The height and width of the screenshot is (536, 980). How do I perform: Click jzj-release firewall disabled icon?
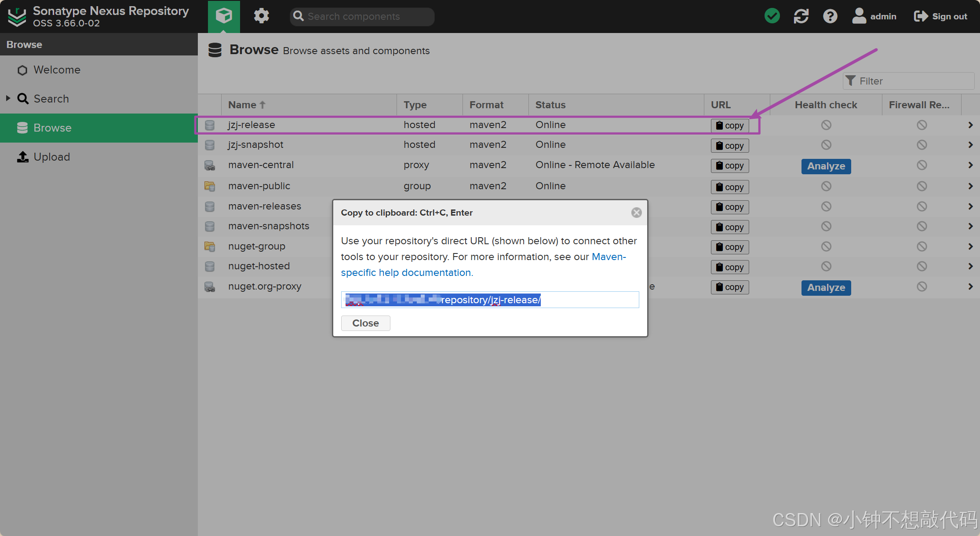point(922,125)
